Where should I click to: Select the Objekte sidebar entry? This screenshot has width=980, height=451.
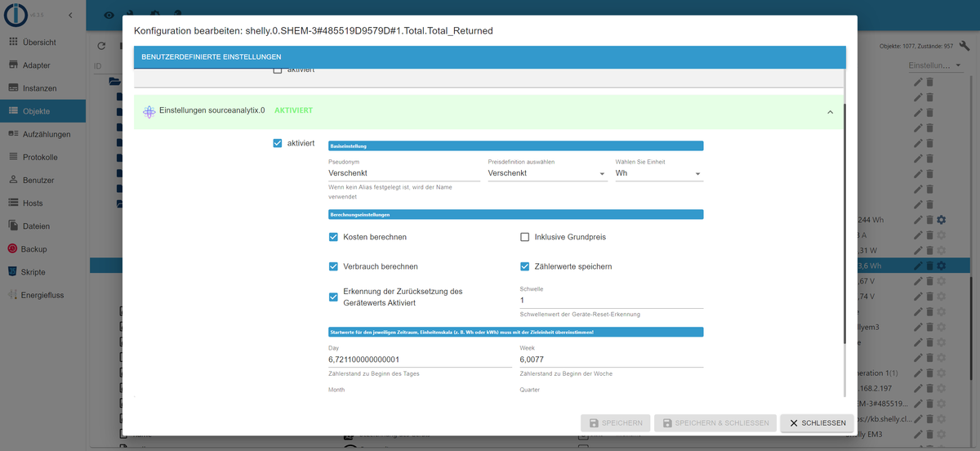coord(42,111)
